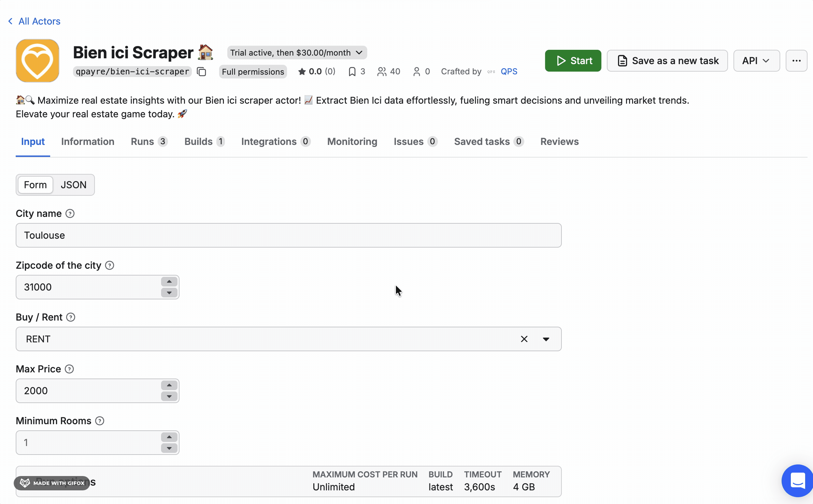Open the Intercom chat bubble

797,481
